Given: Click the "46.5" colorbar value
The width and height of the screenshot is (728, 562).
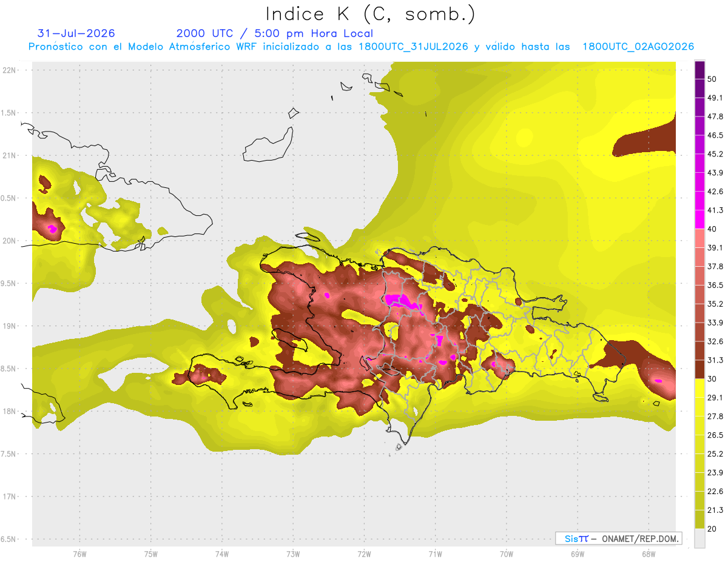Looking at the screenshot, I should [x=715, y=135].
